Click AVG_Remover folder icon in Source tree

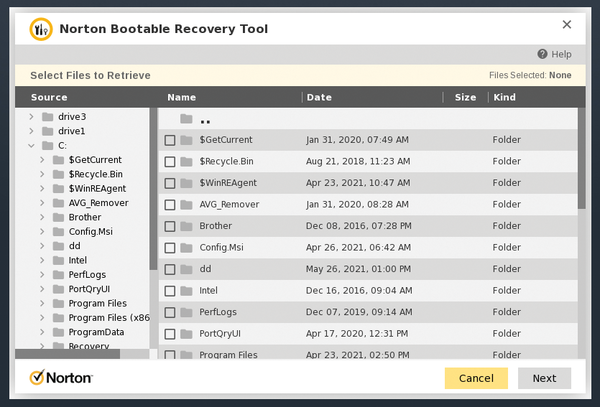tap(58, 203)
